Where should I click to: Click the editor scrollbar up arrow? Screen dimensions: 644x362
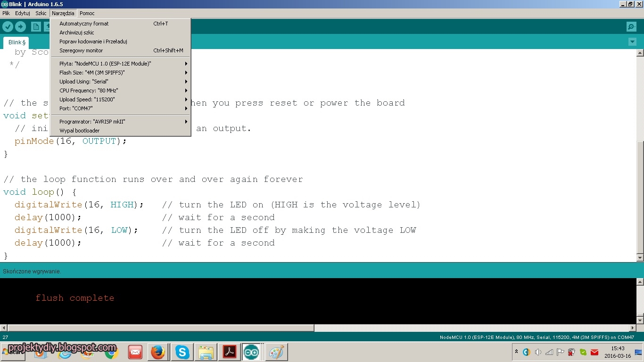click(640, 53)
